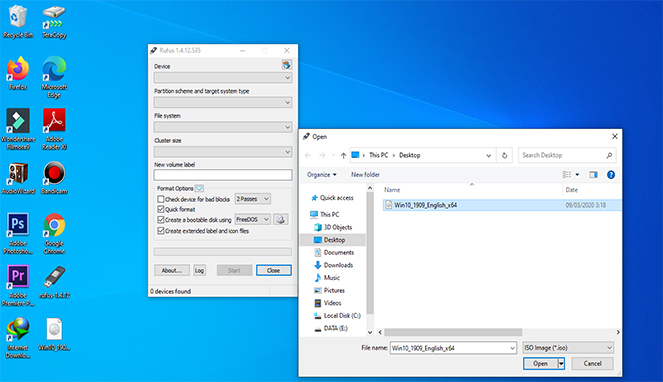
Task: Click the Forward arrow in Open dialog
Action: (x=322, y=155)
